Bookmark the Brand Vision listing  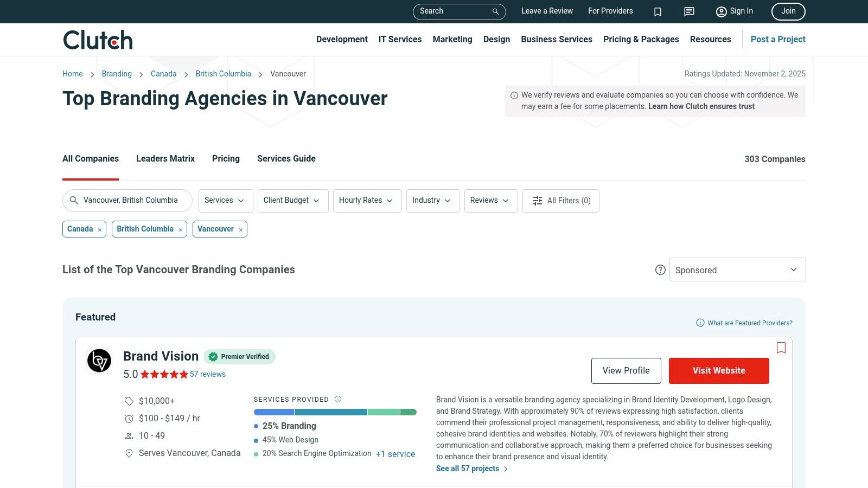click(x=781, y=348)
